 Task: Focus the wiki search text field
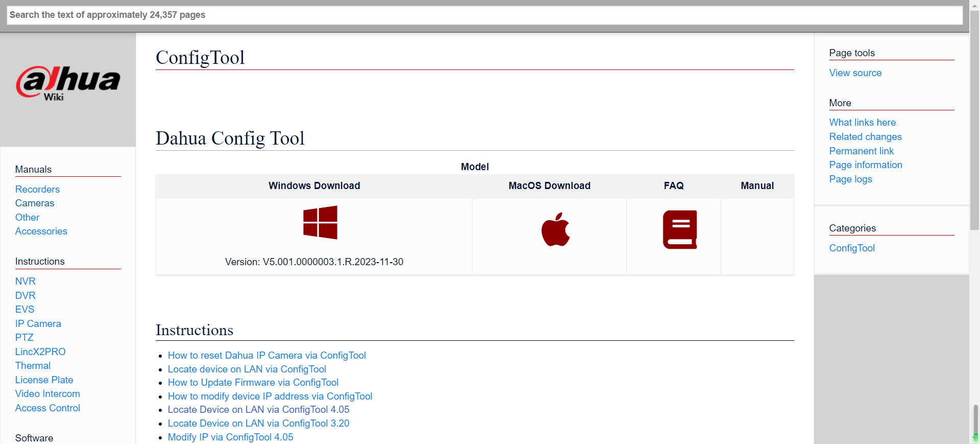pos(484,15)
